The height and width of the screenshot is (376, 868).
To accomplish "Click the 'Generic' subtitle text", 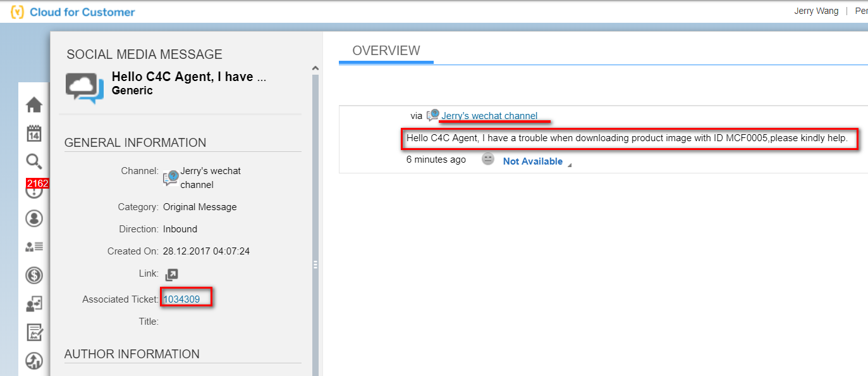I will 132,91.
